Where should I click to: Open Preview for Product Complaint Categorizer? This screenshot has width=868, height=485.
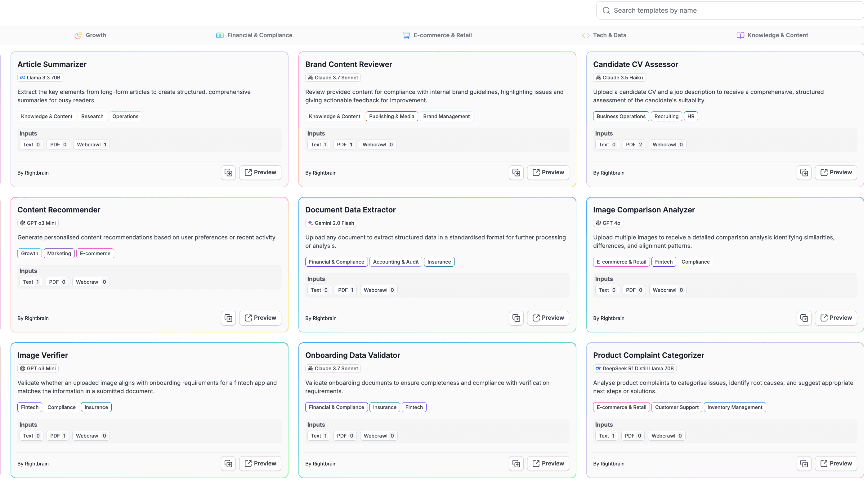tap(836, 464)
